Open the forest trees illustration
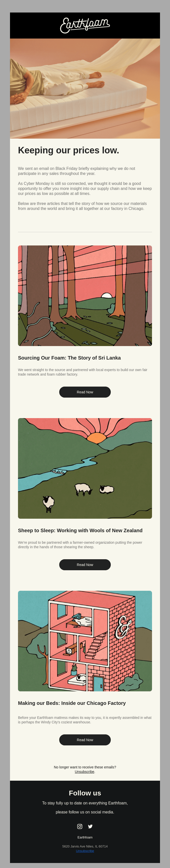The image size is (170, 868). tap(85, 296)
